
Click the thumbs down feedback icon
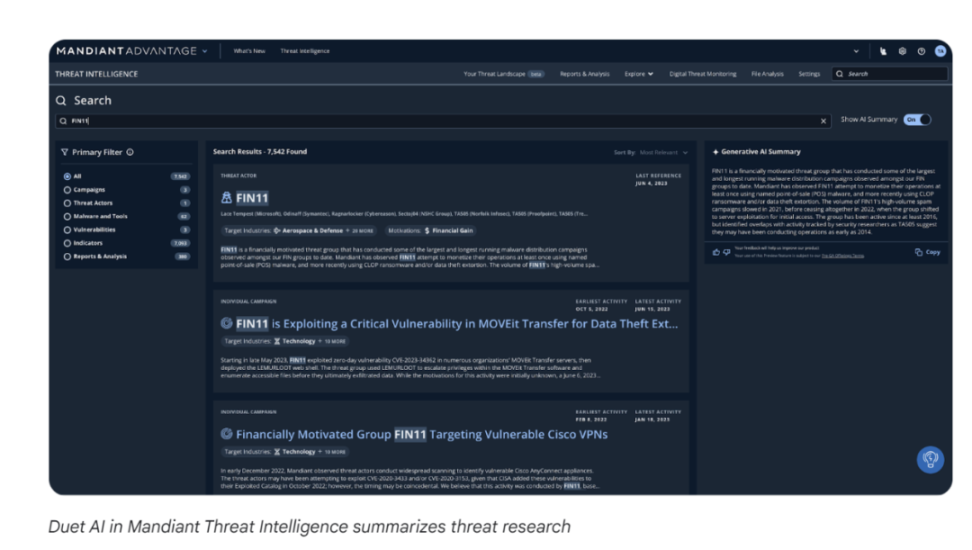[x=727, y=252]
